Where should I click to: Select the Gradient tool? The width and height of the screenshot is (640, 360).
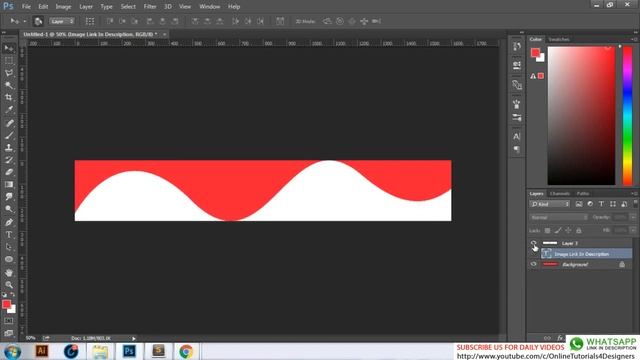coord(9,184)
